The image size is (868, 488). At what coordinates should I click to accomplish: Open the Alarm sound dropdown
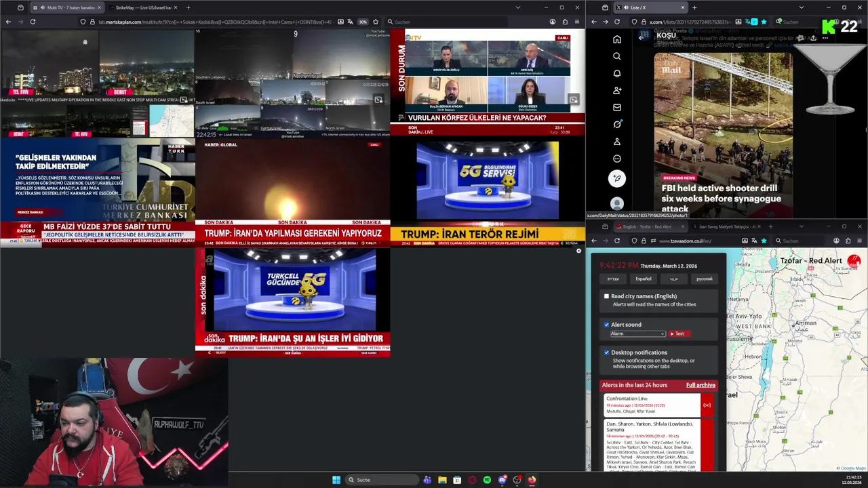(x=637, y=333)
